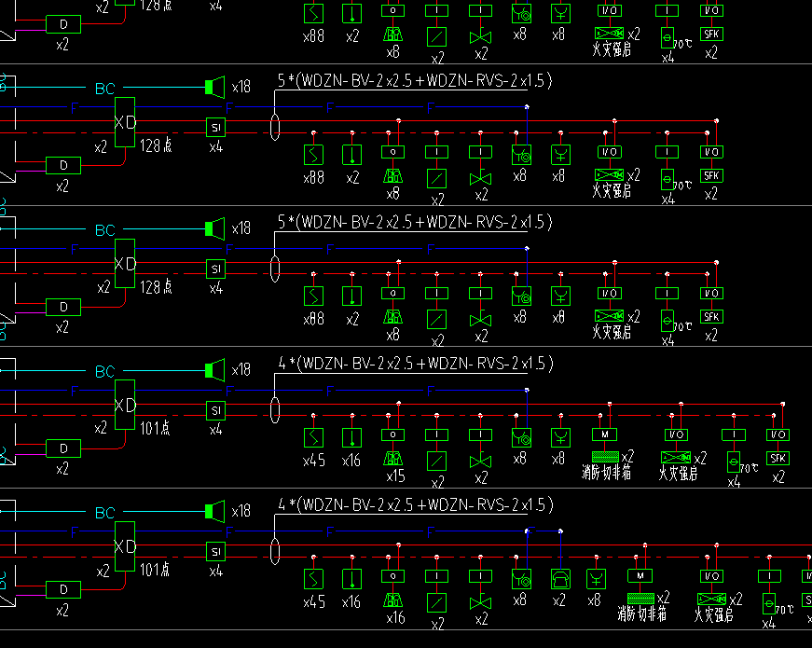Click the M module box in the telephone row
The image size is (812, 648).
click(x=640, y=576)
